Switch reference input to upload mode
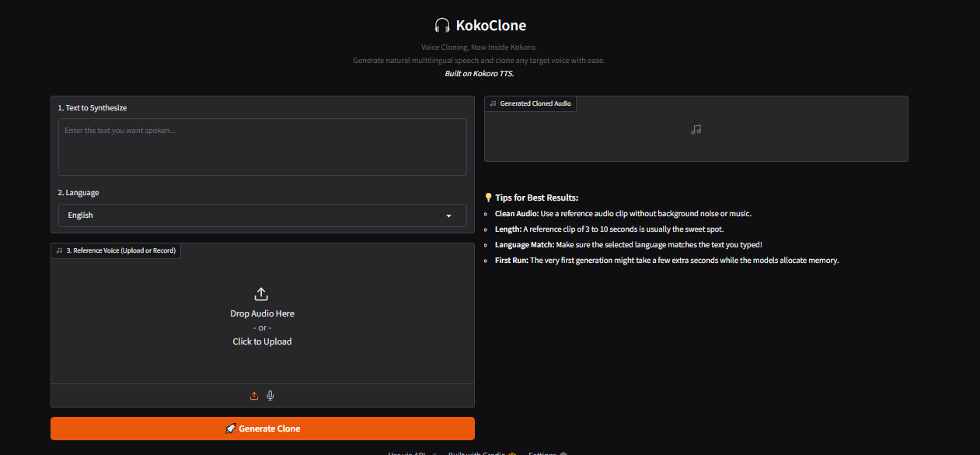980x455 pixels. 254,395
